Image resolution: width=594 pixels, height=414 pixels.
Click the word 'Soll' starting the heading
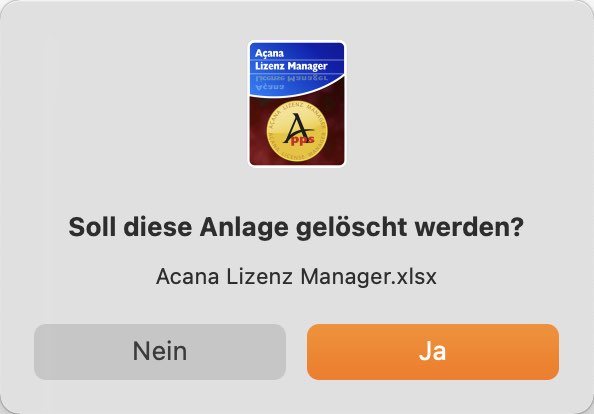(92, 227)
